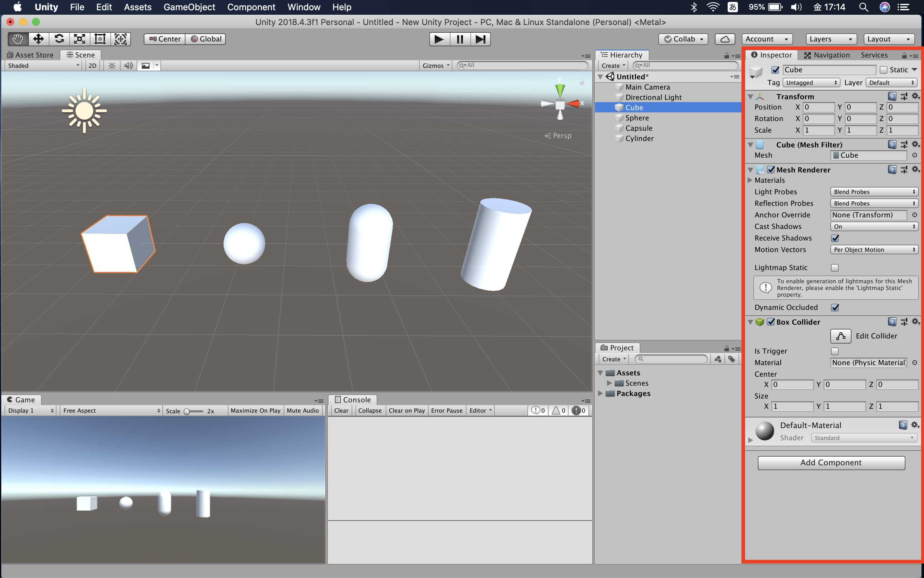Click the Pause button

tap(460, 39)
